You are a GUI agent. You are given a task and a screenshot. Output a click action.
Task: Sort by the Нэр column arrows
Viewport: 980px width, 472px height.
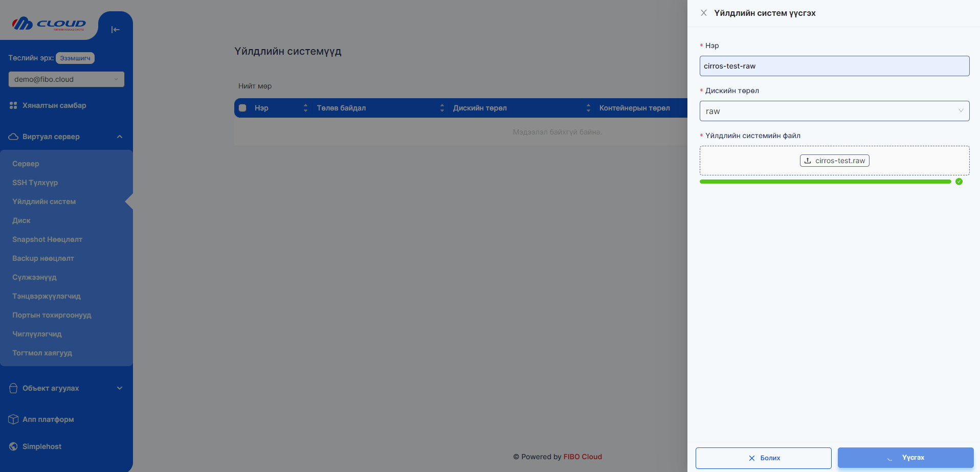[305, 108]
